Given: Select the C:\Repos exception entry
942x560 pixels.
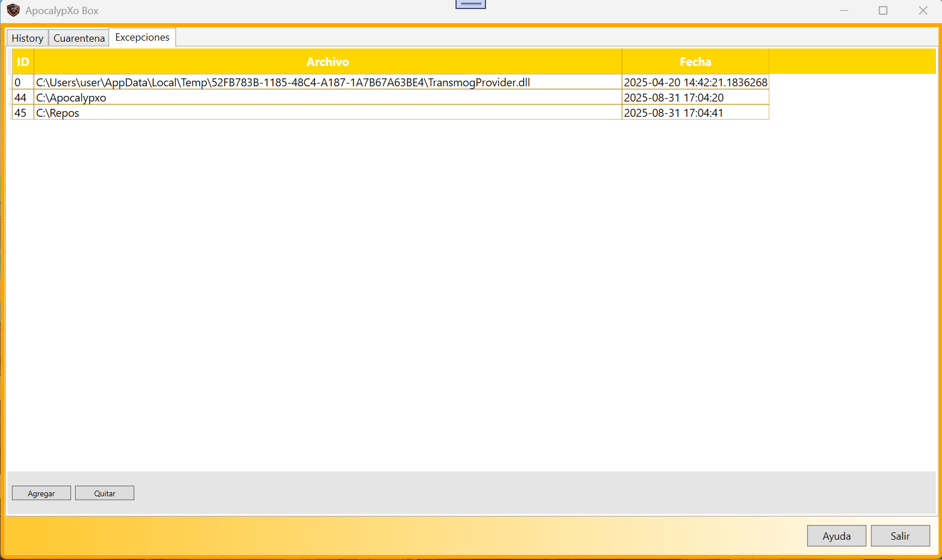Looking at the screenshot, I should [58, 113].
